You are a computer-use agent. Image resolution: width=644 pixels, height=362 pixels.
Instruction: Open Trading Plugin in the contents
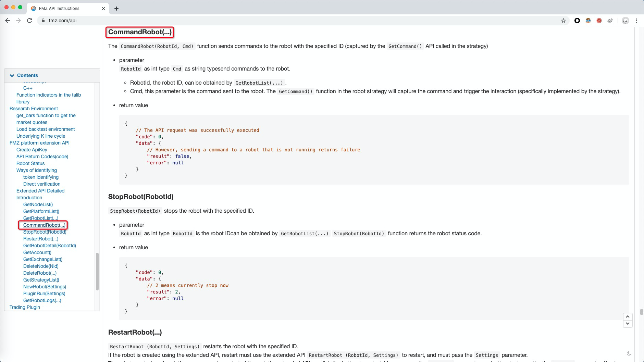pyautogui.click(x=25, y=307)
